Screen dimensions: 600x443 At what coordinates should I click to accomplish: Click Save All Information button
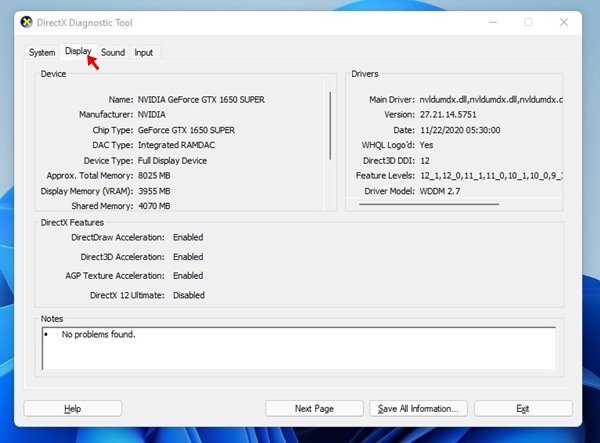tap(417, 408)
